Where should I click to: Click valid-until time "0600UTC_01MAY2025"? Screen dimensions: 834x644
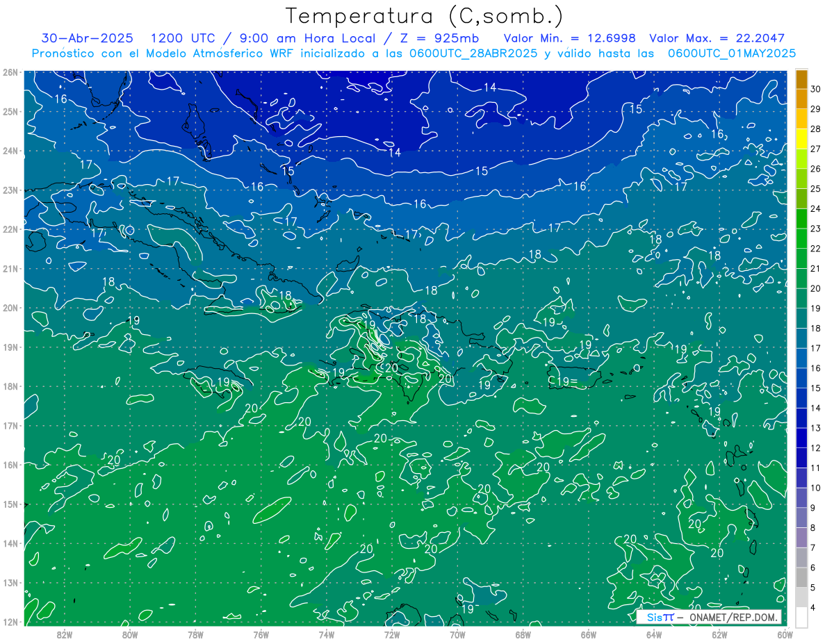(731, 53)
